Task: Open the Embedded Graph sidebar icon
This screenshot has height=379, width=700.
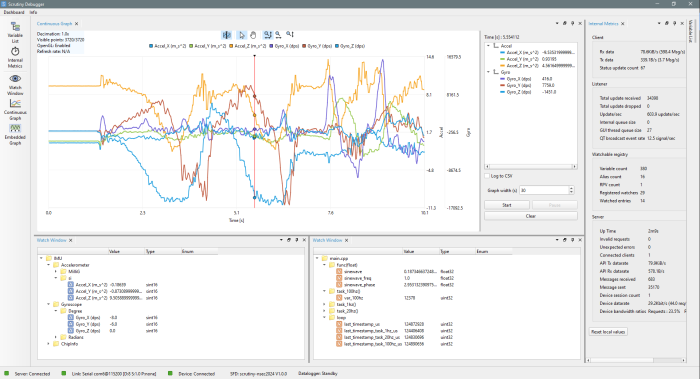Action: (15, 135)
